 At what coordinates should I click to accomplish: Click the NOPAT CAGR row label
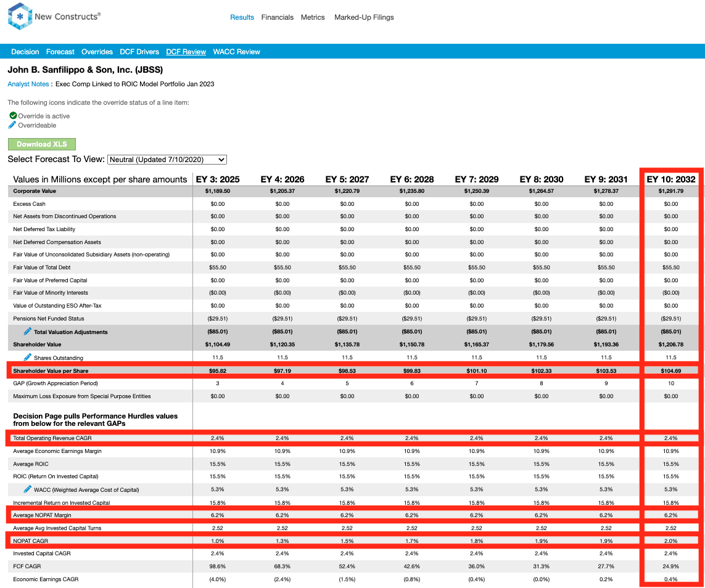pyautogui.click(x=31, y=541)
